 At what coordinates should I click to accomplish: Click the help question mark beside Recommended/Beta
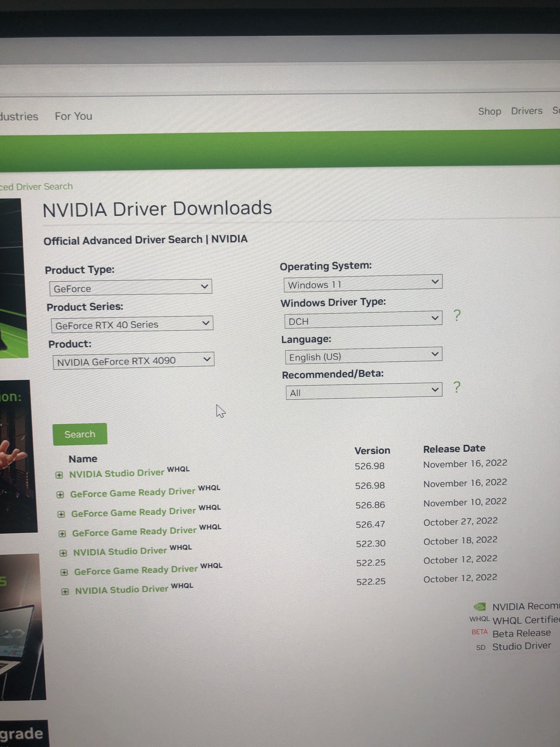pos(457,387)
